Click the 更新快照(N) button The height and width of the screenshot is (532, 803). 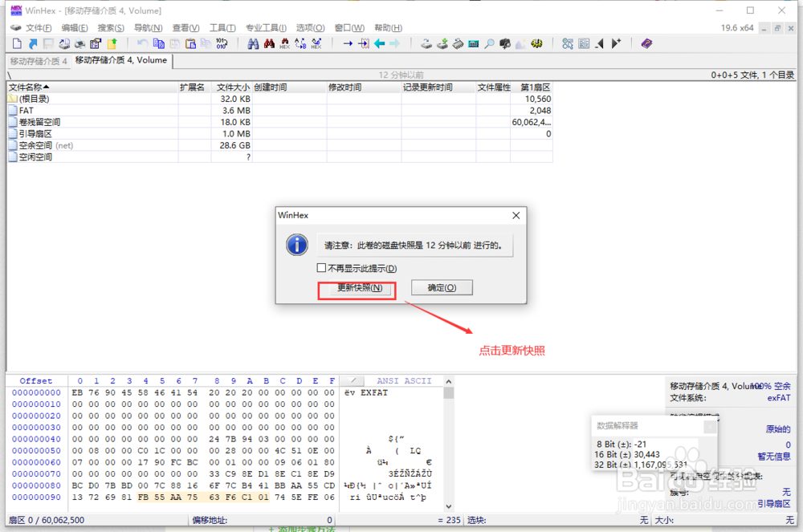point(360,287)
